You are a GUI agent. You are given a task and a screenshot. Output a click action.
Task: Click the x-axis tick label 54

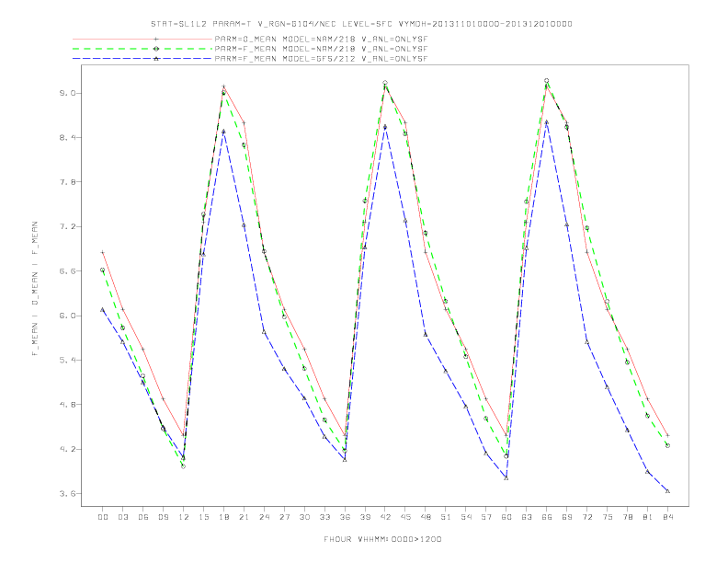(x=466, y=517)
